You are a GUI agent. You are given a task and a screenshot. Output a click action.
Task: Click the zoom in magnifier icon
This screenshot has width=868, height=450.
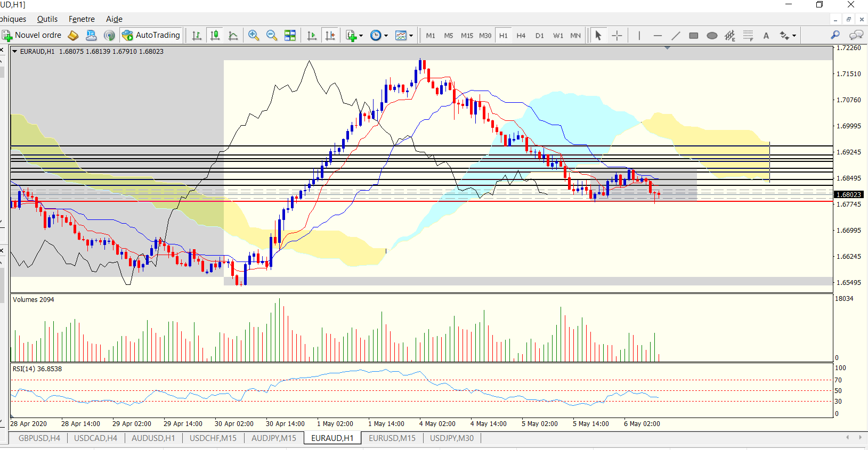(254, 35)
